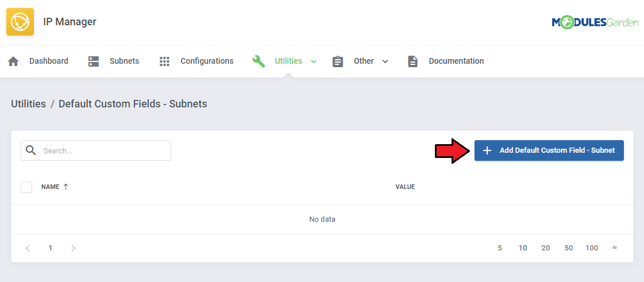Click the Name sort ascending arrow
Viewport: 644px width, 282px height.
pyautogui.click(x=65, y=187)
